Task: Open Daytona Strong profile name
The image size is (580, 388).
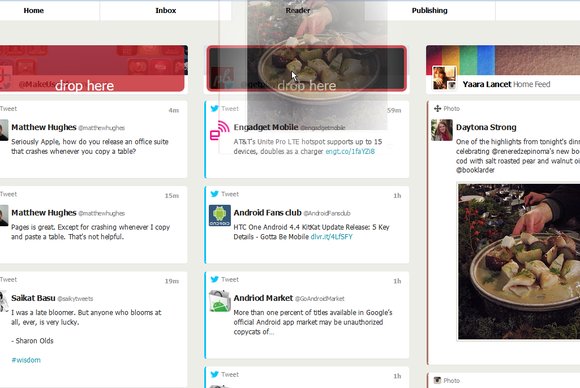Action: (x=486, y=127)
